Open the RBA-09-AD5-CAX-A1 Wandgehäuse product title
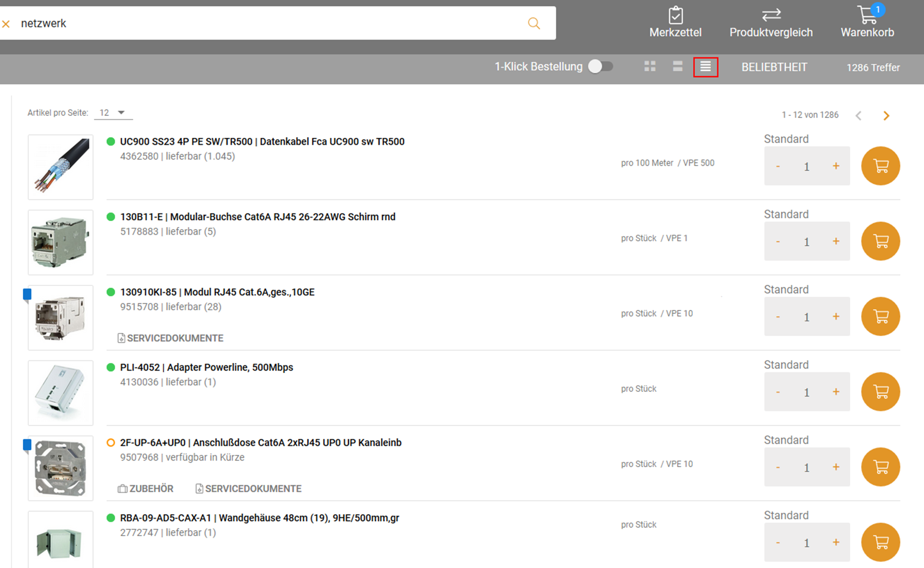The width and height of the screenshot is (924, 568). (x=259, y=518)
